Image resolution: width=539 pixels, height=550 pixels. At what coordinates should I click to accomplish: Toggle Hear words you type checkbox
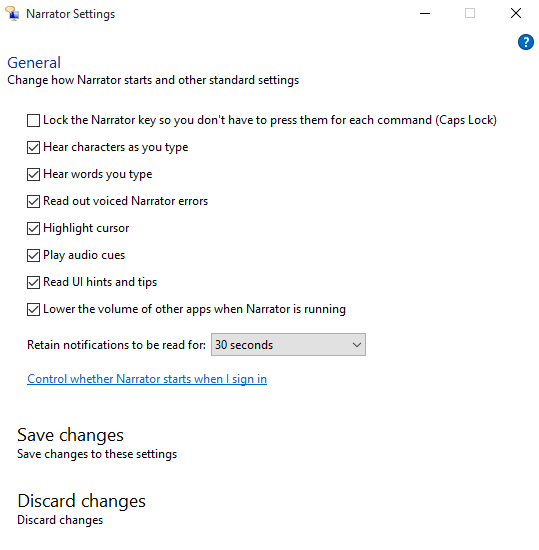33,174
